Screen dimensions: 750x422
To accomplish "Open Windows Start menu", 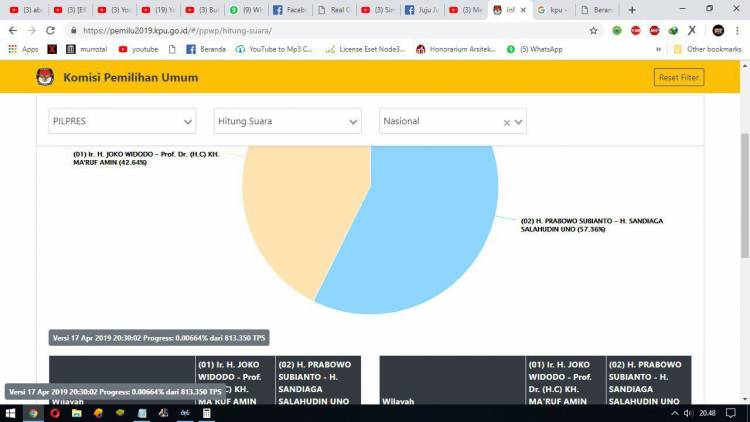I will pos(9,413).
